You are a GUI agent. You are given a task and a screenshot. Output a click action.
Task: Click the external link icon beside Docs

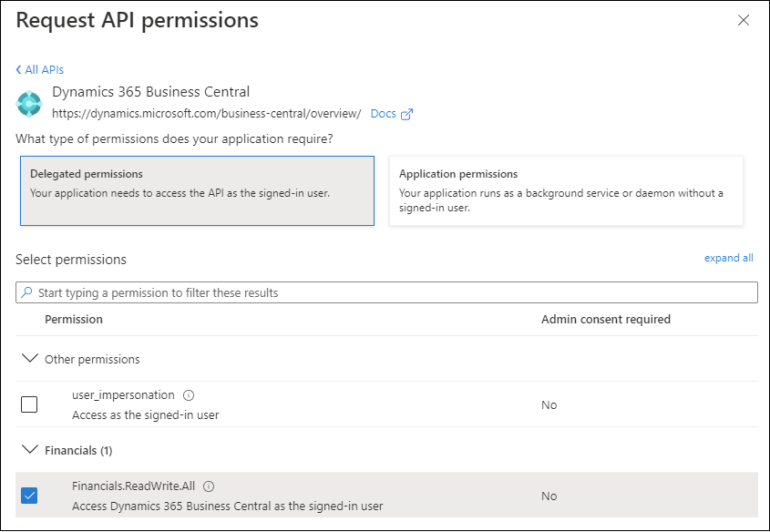407,114
